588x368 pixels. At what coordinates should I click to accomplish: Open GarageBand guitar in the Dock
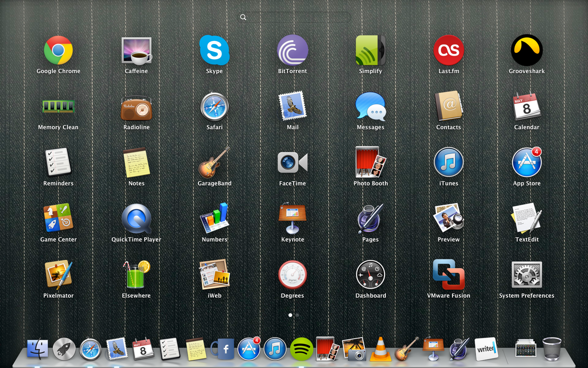tap(407, 349)
